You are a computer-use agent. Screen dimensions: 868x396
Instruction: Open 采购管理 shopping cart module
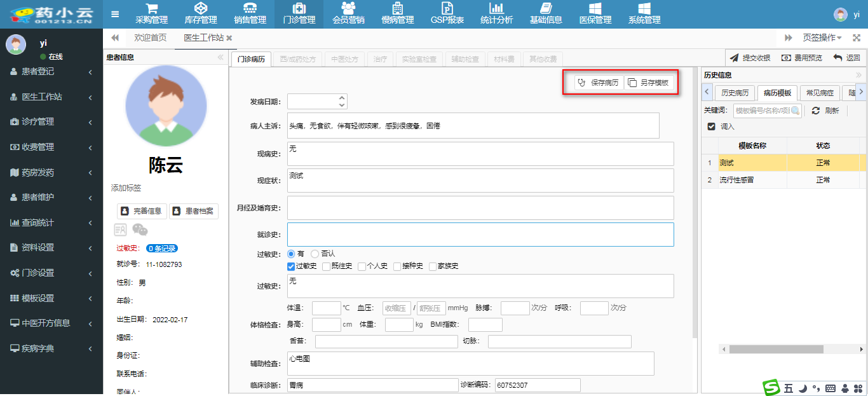[x=152, y=14]
